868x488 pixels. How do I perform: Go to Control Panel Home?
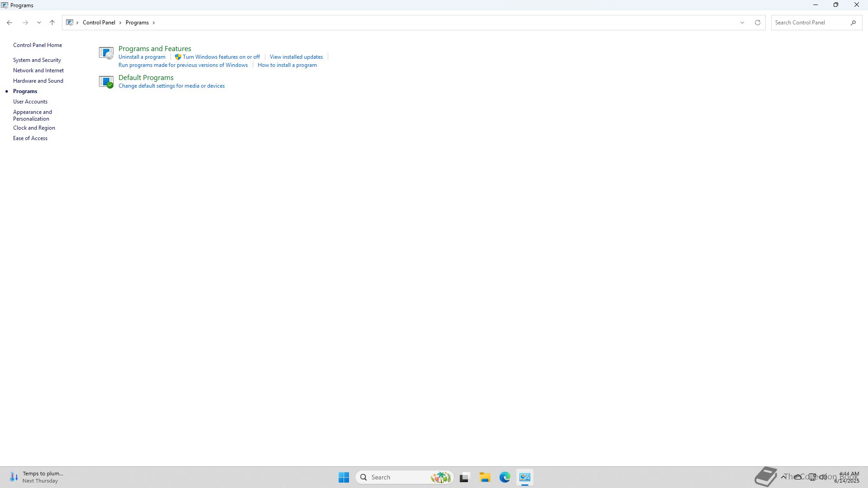click(38, 45)
